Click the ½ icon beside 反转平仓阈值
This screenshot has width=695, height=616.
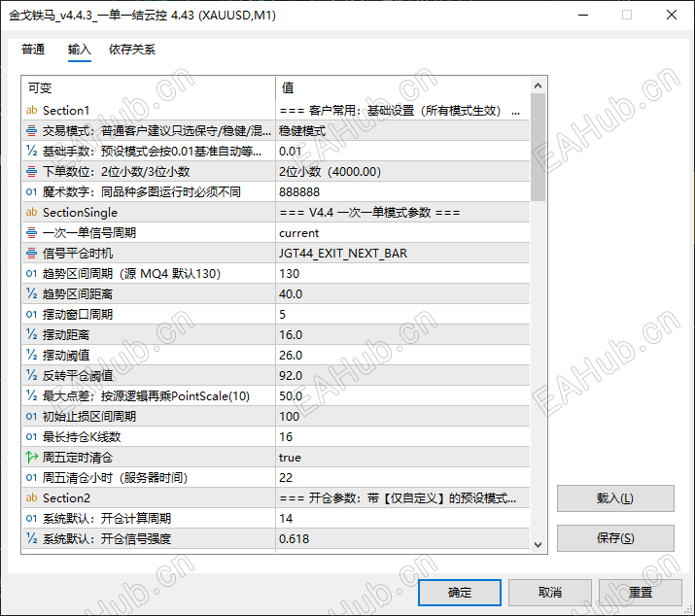point(31,375)
